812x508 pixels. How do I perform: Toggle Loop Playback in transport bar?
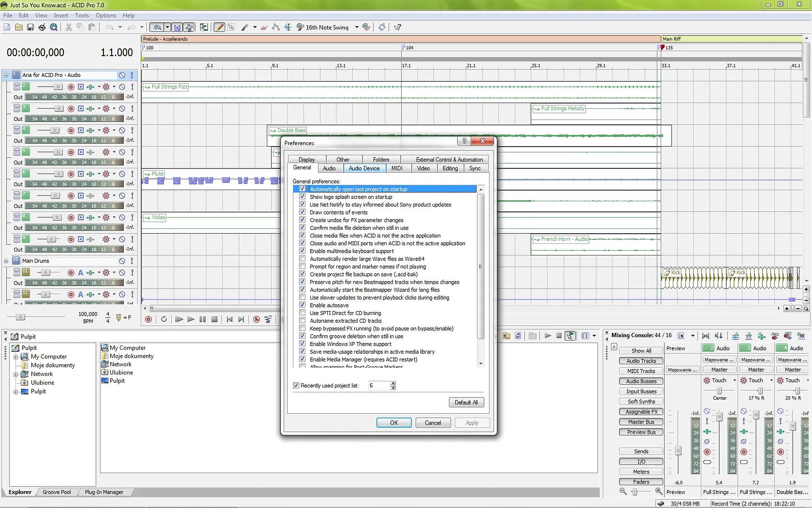coord(164,319)
